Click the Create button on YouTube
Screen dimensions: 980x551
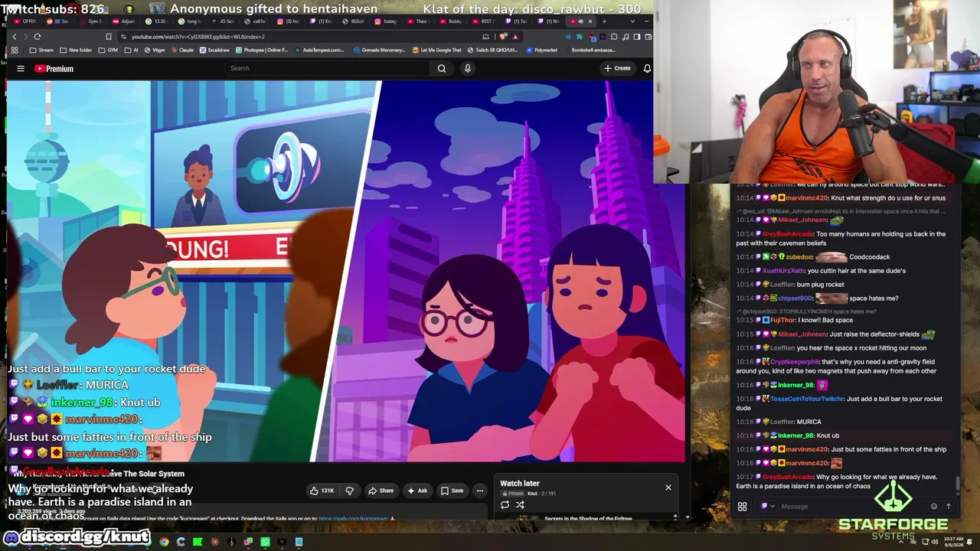coord(617,68)
